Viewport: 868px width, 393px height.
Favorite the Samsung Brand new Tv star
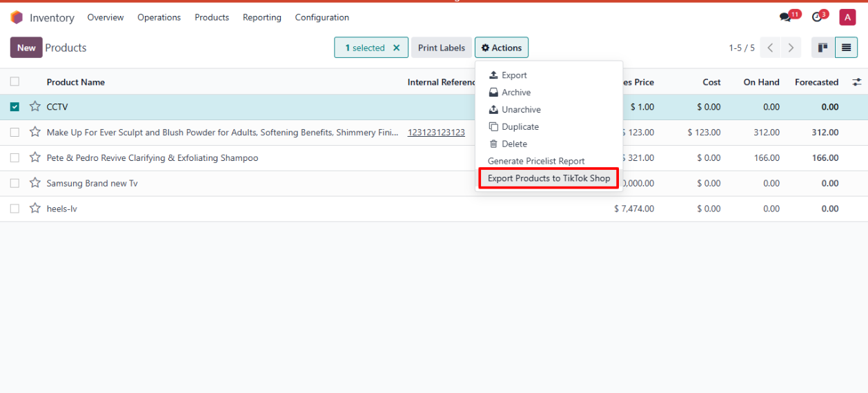[35, 183]
